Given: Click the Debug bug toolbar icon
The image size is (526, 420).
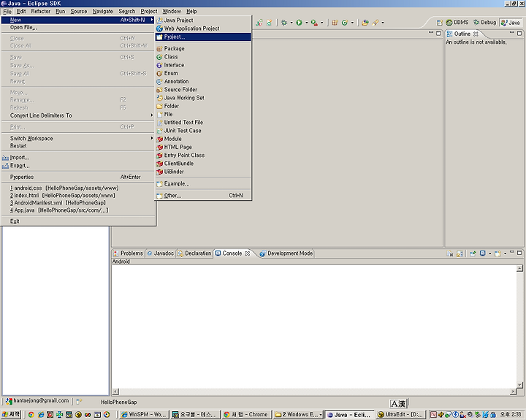Looking at the screenshot, I should pos(283,23).
